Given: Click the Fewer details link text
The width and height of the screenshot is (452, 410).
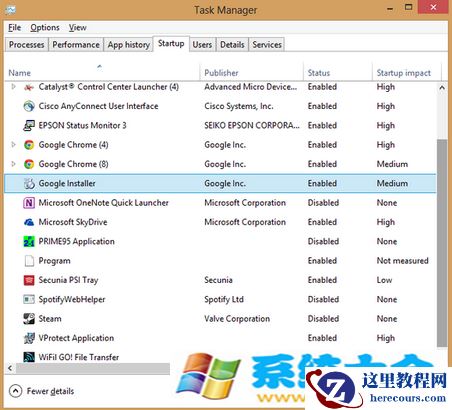Looking at the screenshot, I should click(x=50, y=391).
